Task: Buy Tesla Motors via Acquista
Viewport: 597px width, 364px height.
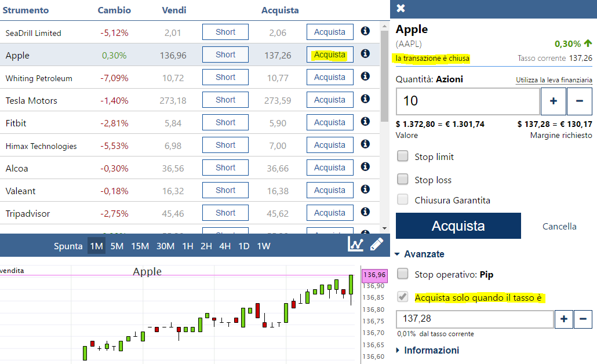Action: tap(330, 100)
